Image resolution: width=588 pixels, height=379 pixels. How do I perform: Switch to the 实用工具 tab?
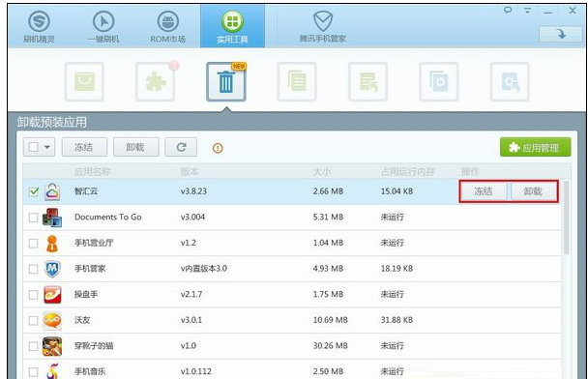tap(232, 25)
